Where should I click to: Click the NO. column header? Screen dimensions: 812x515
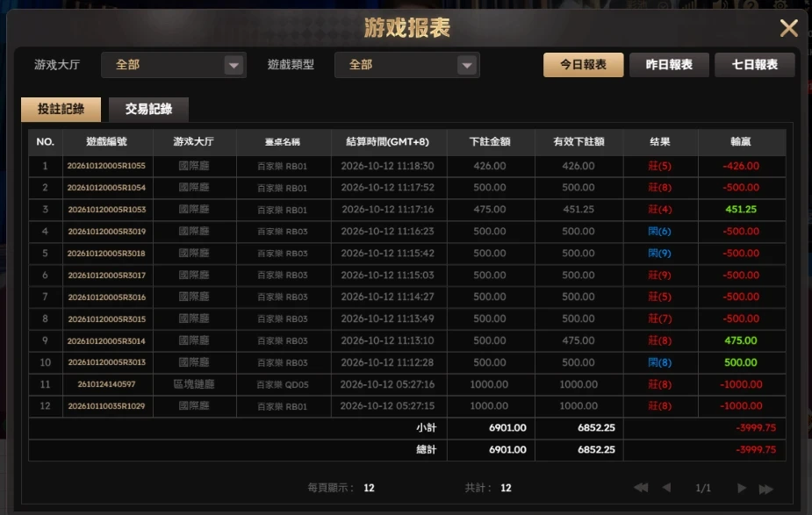click(x=45, y=142)
